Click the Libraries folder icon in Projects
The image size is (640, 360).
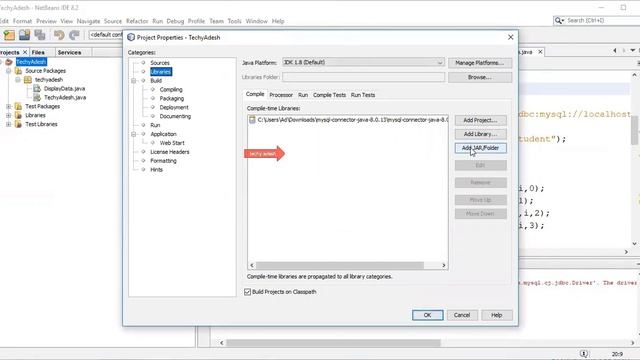point(18,116)
